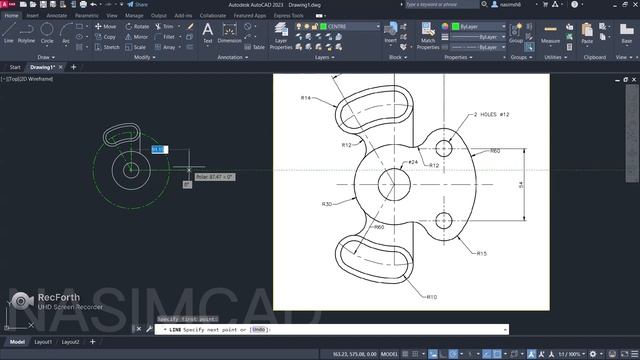Select the Dimension tool
Image resolution: width=640 pixels, height=360 pixels.
coord(229,33)
